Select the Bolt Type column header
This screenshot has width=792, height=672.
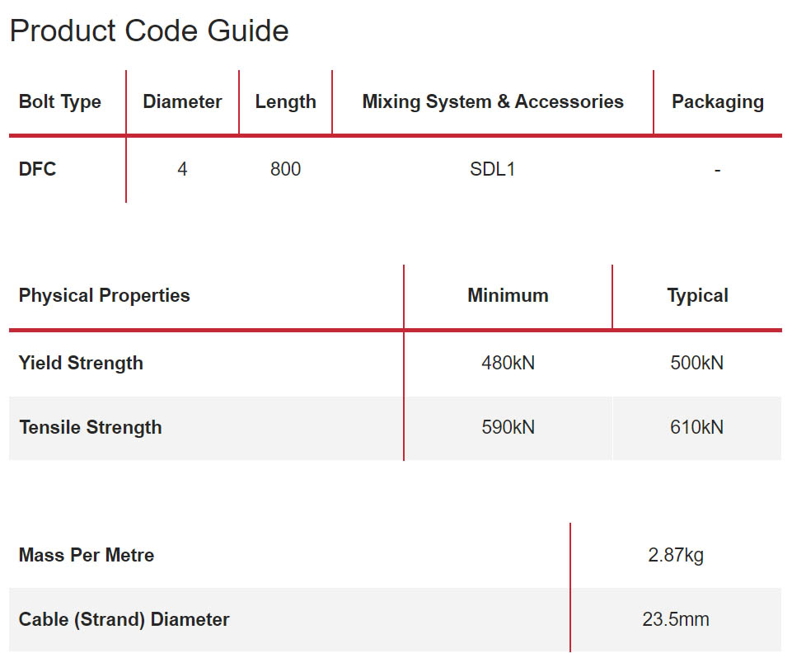[60, 102]
